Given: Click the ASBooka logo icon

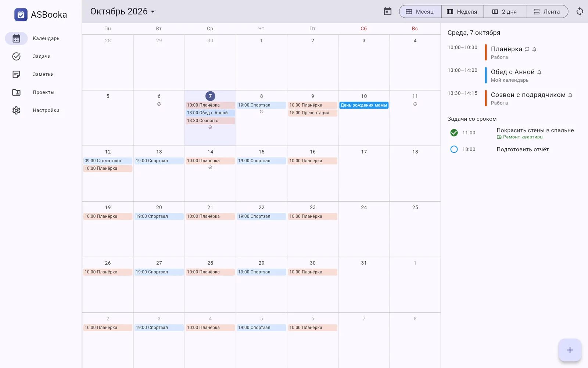Looking at the screenshot, I should (x=21, y=15).
